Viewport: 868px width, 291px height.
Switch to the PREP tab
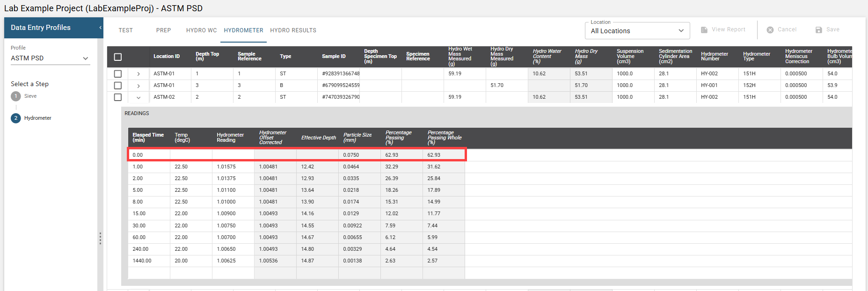pos(163,30)
